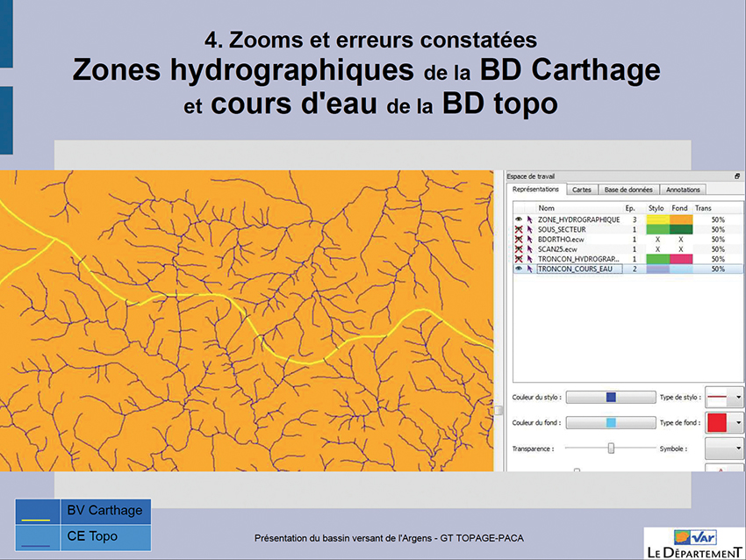Open the Type de fond dropdown
Screen dimensions: 746x560
[x=724, y=422]
